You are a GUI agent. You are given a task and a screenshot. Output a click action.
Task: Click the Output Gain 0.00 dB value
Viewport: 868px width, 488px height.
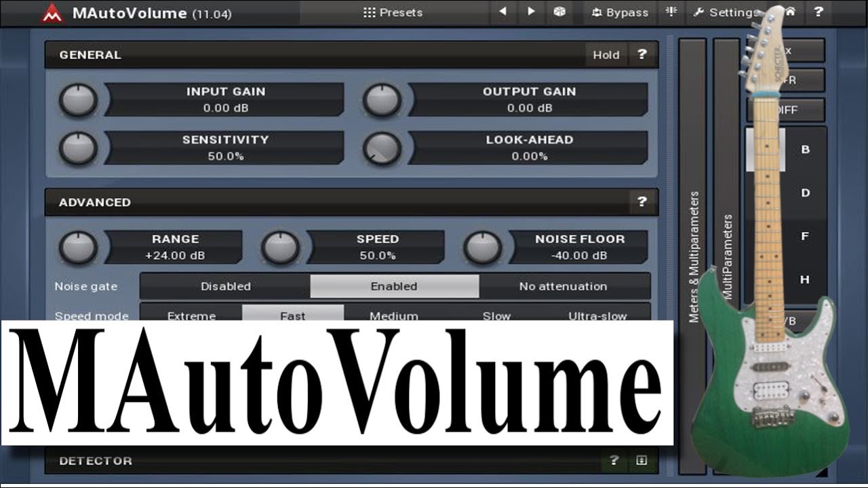pos(530,108)
